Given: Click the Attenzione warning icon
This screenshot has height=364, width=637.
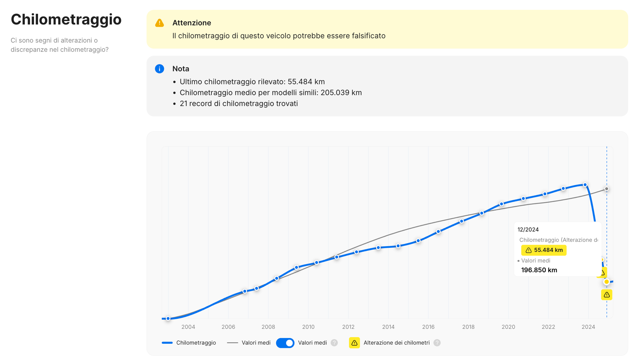Looking at the screenshot, I should (x=159, y=23).
